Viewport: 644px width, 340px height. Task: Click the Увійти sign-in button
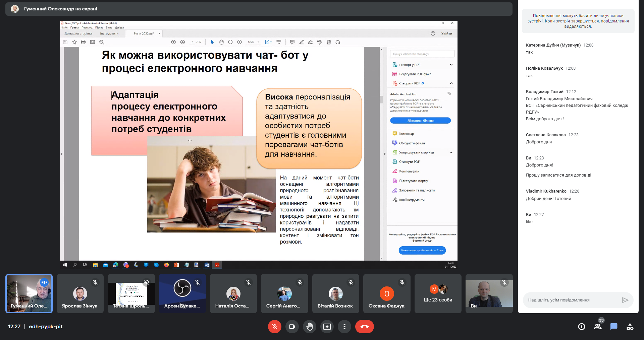tap(446, 33)
